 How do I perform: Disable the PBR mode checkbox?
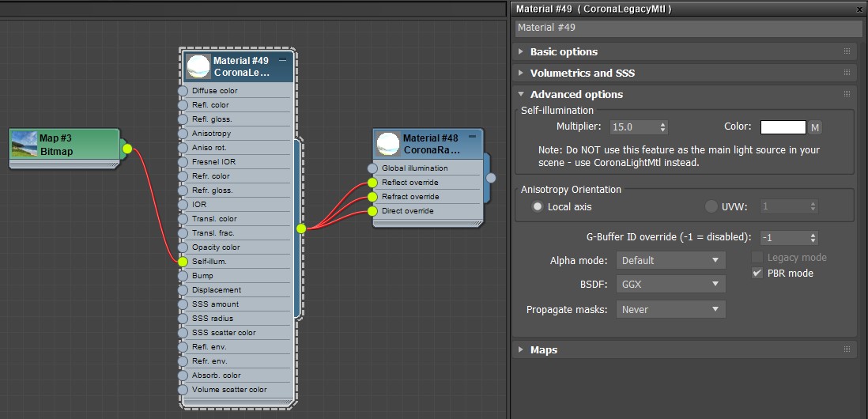coord(757,274)
